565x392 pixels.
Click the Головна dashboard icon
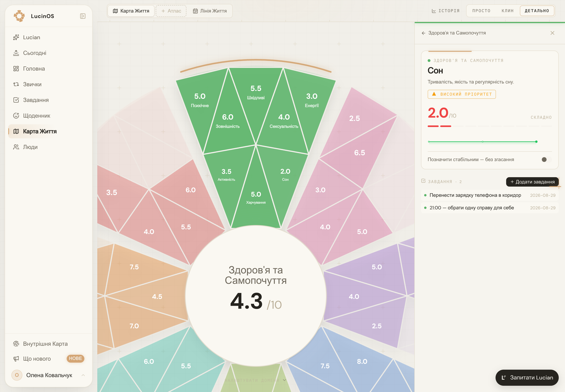click(16, 69)
